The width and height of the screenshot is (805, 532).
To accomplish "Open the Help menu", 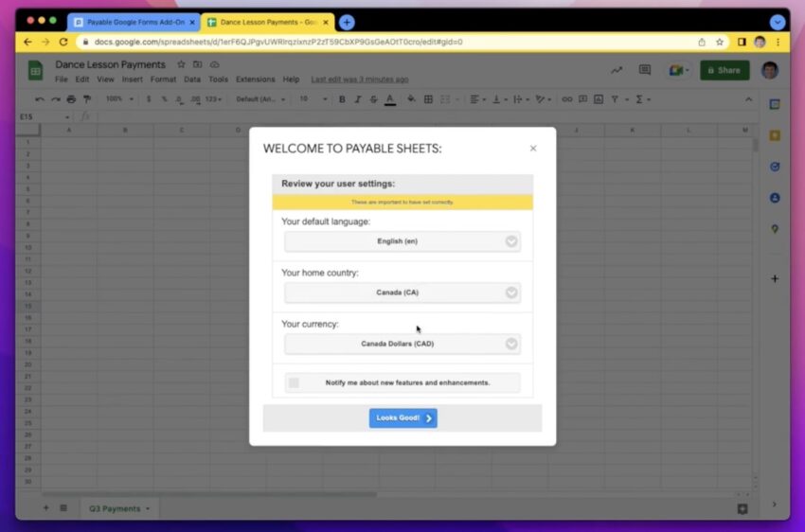I will 291,80.
